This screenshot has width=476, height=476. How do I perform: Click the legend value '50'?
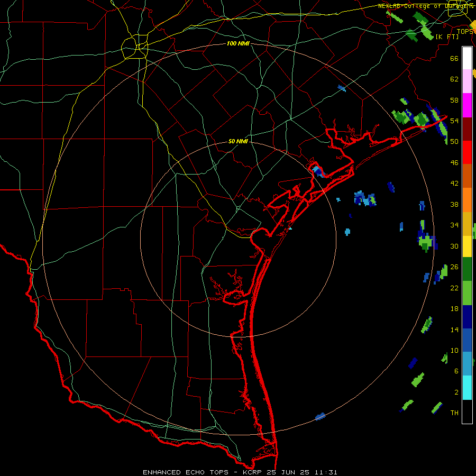(454, 141)
